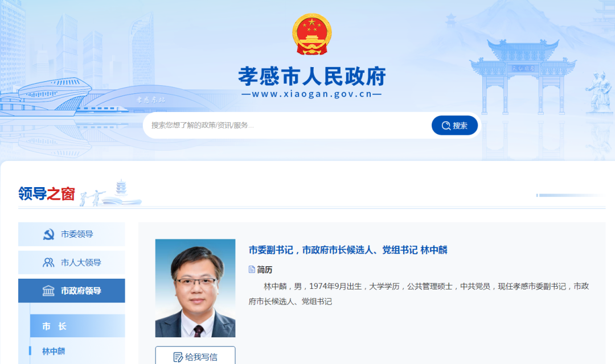The image size is (615, 364).
Task: Click the national emblem logo
Action: tap(312, 34)
